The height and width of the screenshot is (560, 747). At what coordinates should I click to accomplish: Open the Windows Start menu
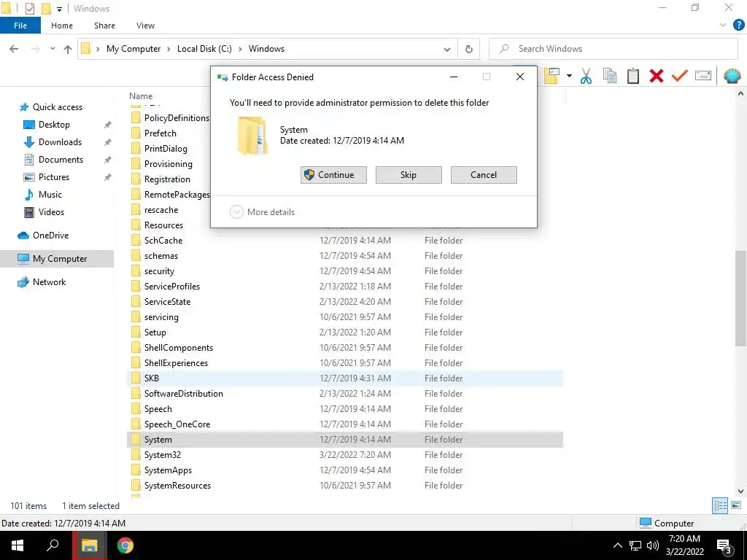click(18, 545)
